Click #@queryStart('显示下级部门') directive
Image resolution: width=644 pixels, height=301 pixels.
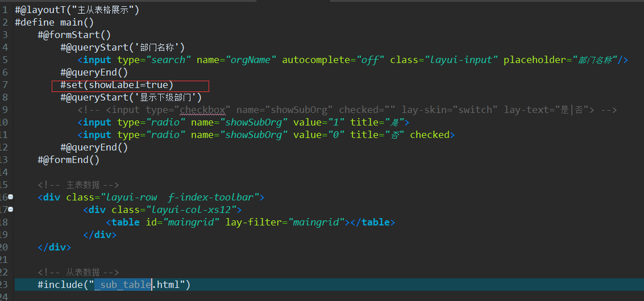pyautogui.click(x=131, y=97)
